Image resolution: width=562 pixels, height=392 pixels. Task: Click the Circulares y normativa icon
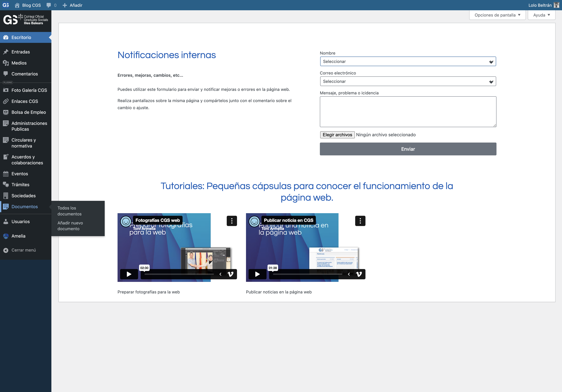[6, 140]
